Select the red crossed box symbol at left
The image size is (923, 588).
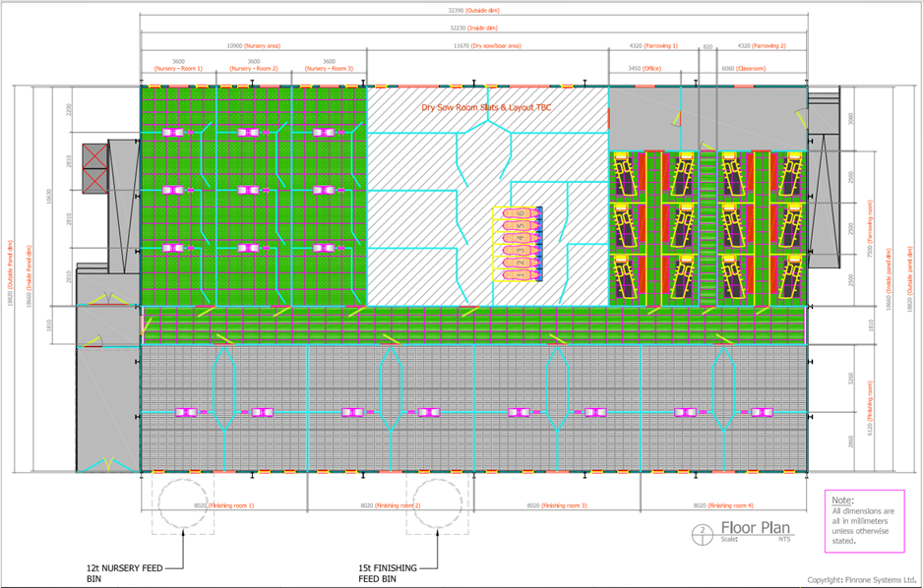point(92,169)
